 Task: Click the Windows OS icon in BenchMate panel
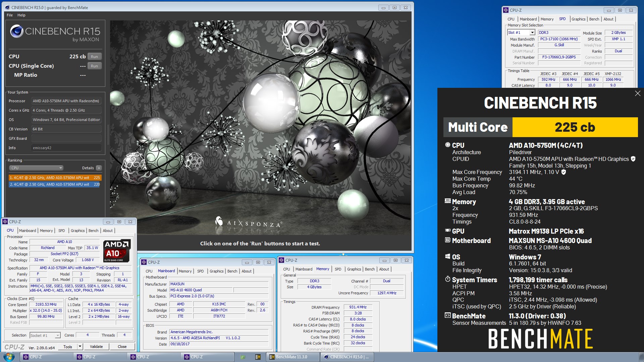coord(447,256)
